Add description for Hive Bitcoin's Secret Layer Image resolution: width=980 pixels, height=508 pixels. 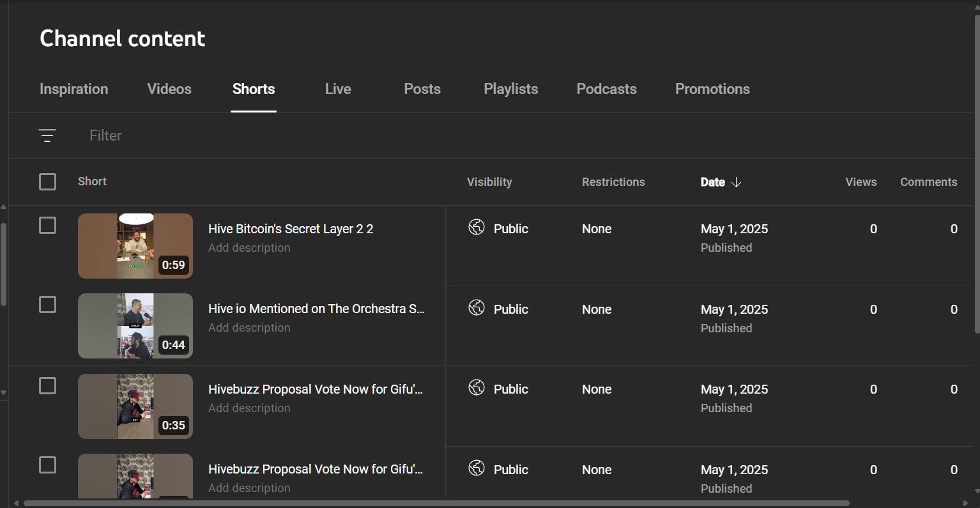coord(249,248)
